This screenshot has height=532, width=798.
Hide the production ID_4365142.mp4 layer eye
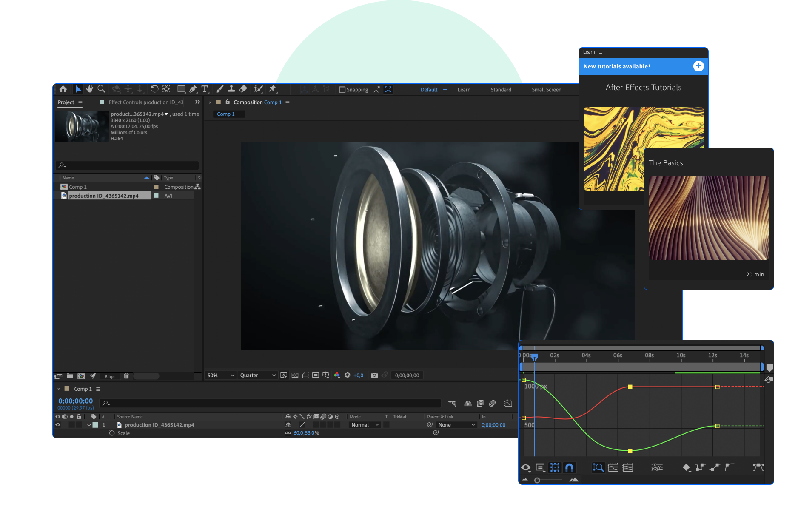point(58,424)
